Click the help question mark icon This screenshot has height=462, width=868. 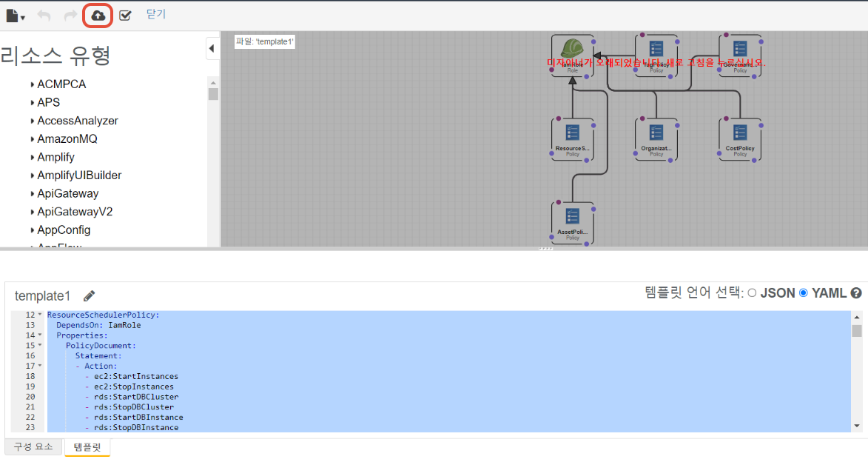click(x=856, y=293)
